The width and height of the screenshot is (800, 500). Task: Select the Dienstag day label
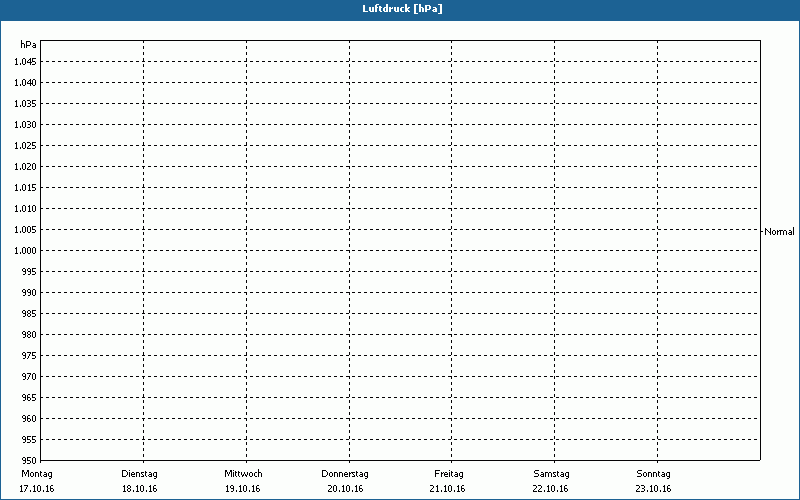click(x=139, y=474)
